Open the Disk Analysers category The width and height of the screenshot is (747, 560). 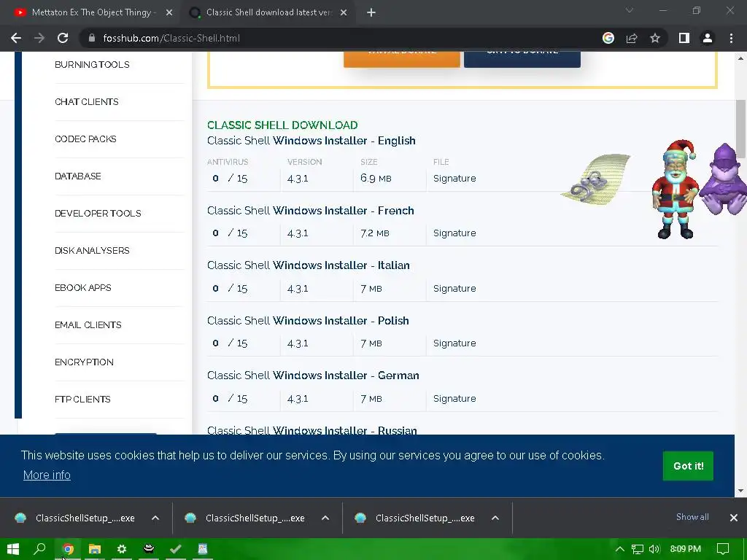pyautogui.click(x=92, y=251)
